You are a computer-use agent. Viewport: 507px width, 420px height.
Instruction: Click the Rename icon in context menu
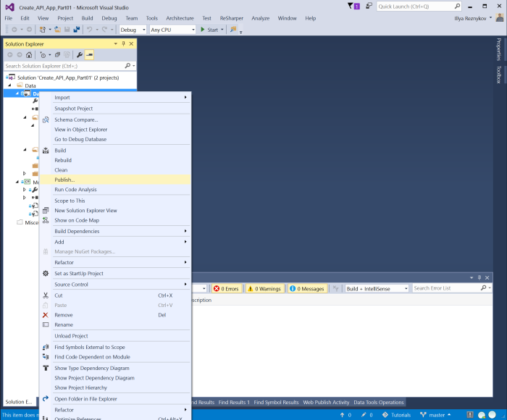(46, 324)
